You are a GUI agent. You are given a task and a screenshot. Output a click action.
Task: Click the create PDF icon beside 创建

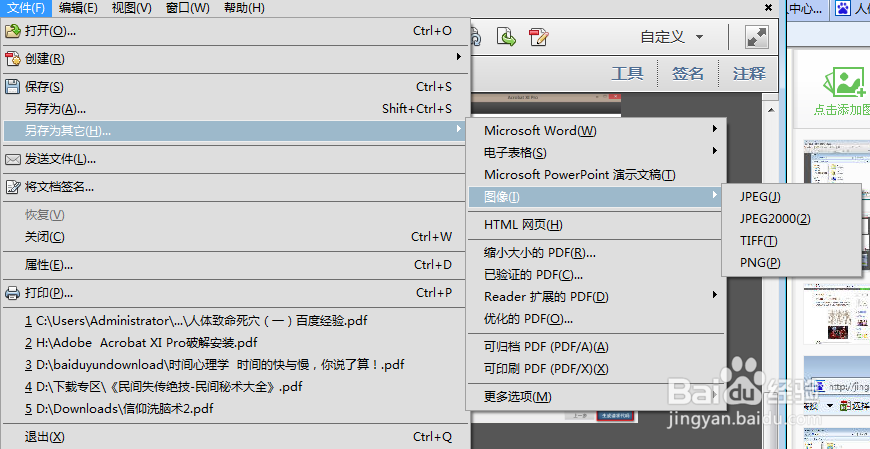[x=13, y=59]
